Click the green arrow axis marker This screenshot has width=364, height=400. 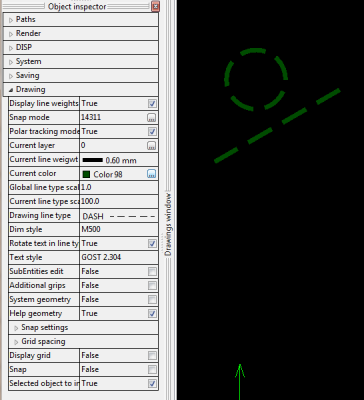[240, 382]
